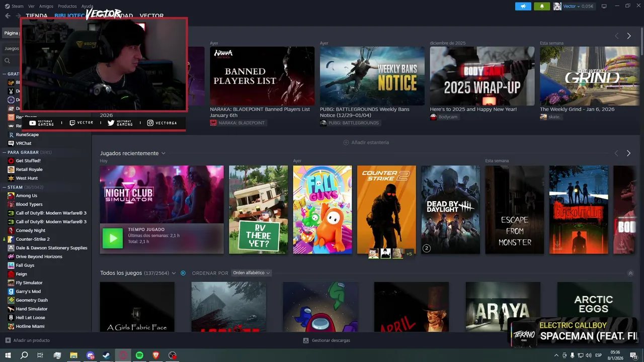Viewport: 644px width, 362px height.
Task: Select Dead by Daylight cover art
Action: tap(450, 210)
